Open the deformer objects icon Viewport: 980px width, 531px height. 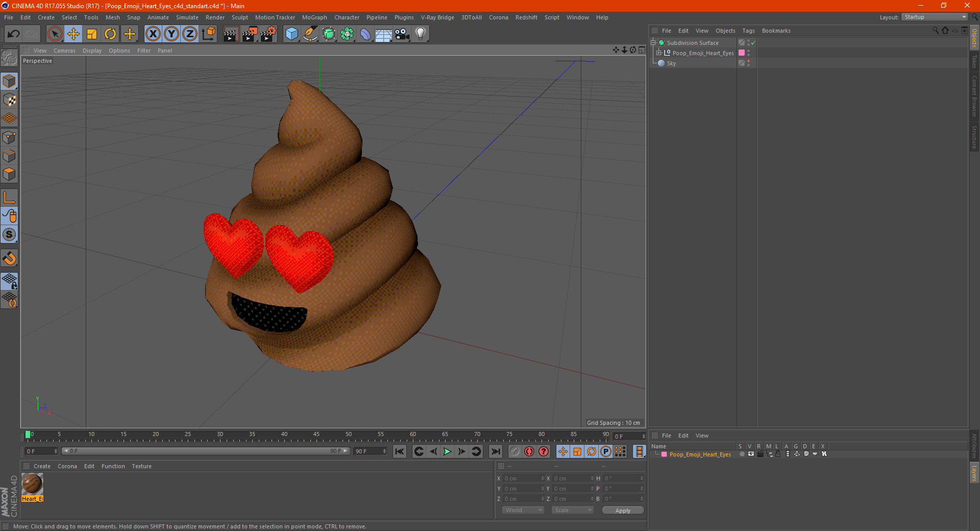tap(365, 34)
